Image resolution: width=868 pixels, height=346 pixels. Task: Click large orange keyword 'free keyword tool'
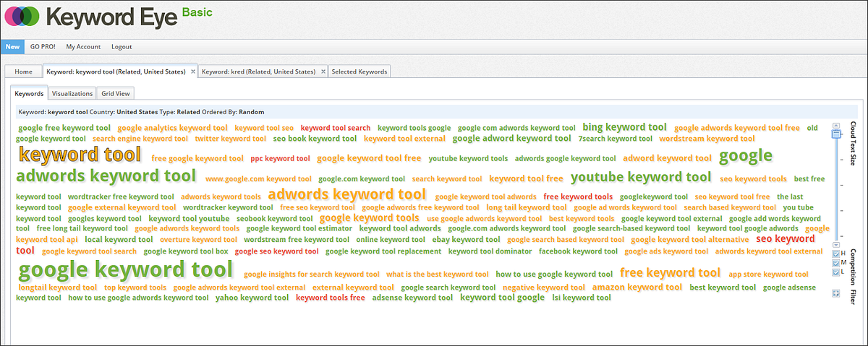coord(670,272)
